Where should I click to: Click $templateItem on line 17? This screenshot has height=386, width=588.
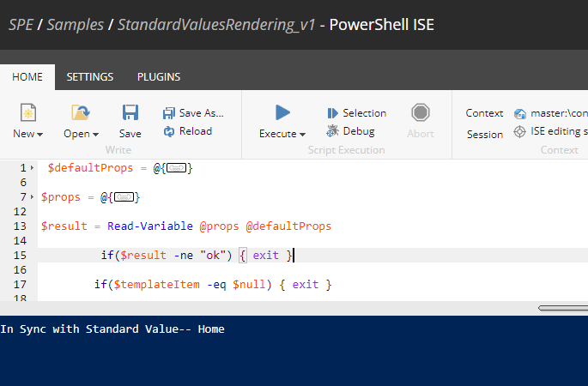pyautogui.click(x=157, y=285)
